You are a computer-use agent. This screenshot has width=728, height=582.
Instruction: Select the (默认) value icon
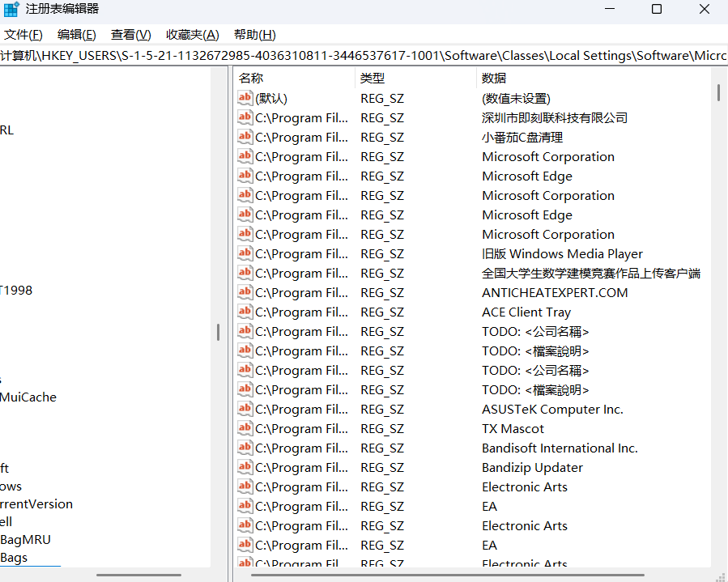tap(245, 98)
